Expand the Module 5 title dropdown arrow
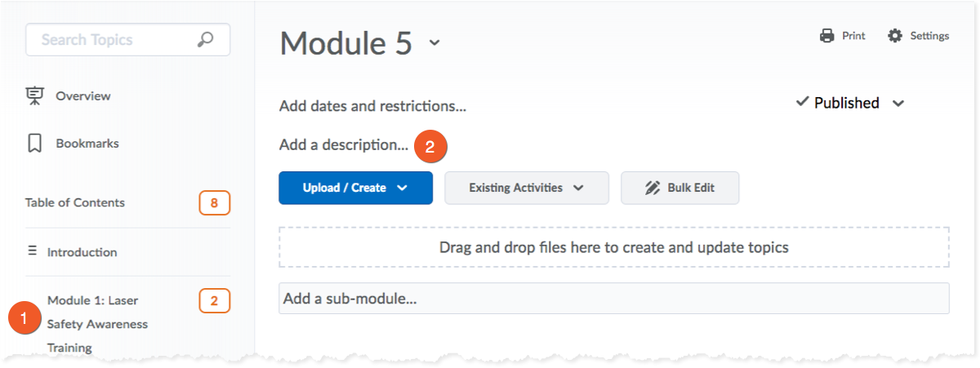980x368 pixels. [434, 43]
